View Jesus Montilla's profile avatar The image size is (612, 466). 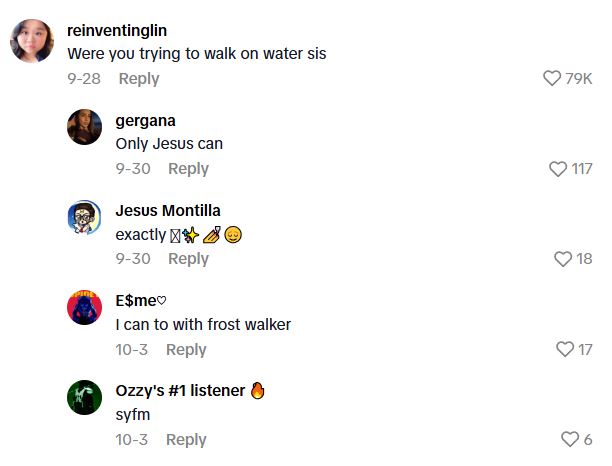pos(84,217)
